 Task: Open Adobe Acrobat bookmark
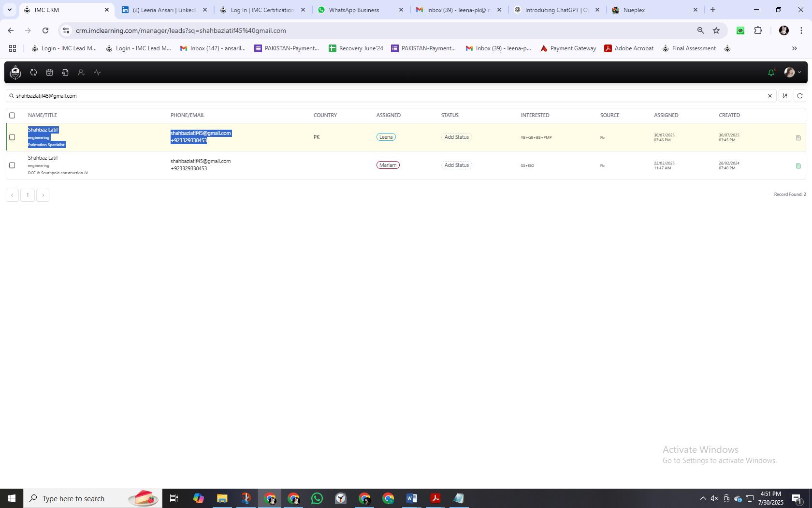click(x=629, y=48)
